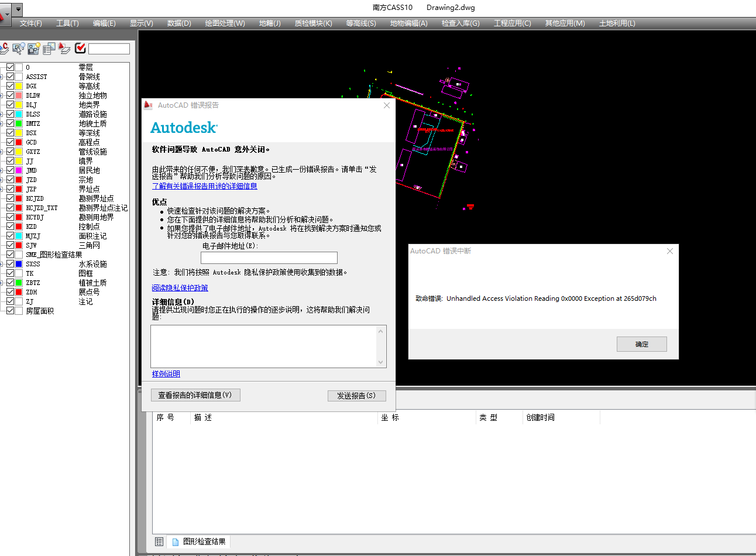Expand the DLDW layer tree node
Screen dimensions: 756x556
(x=2, y=95)
